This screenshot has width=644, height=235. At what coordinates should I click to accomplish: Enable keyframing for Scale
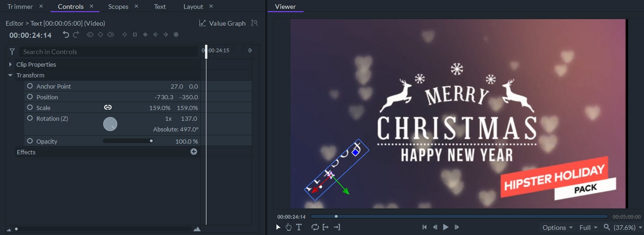30,107
